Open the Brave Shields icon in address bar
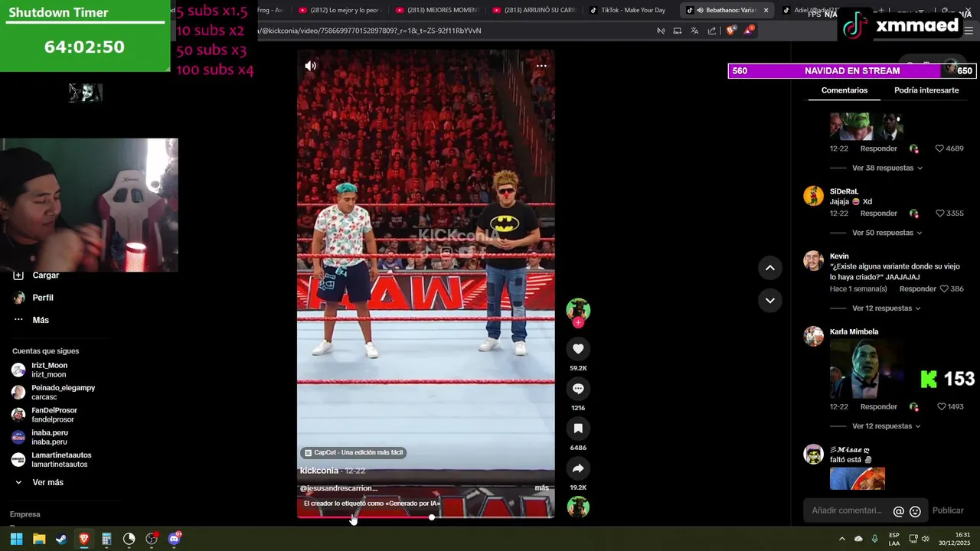This screenshot has height=551, width=980. [x=730, y=31]
